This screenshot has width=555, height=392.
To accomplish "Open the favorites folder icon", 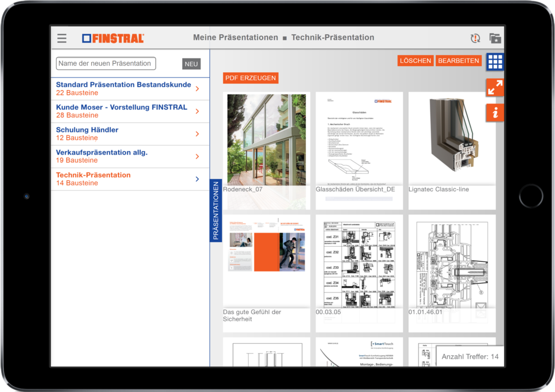I will click(x=495, y=38).
